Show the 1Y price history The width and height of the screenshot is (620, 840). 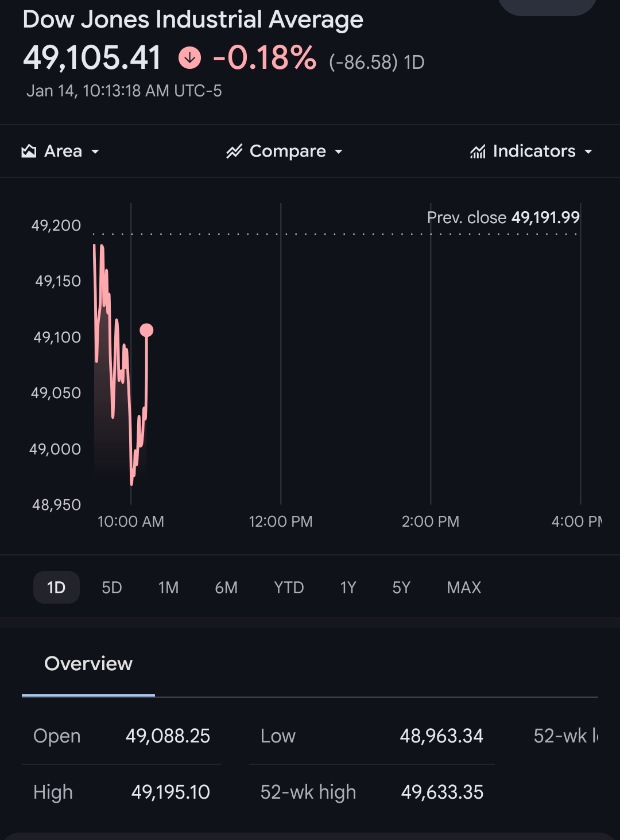(348, 588)
